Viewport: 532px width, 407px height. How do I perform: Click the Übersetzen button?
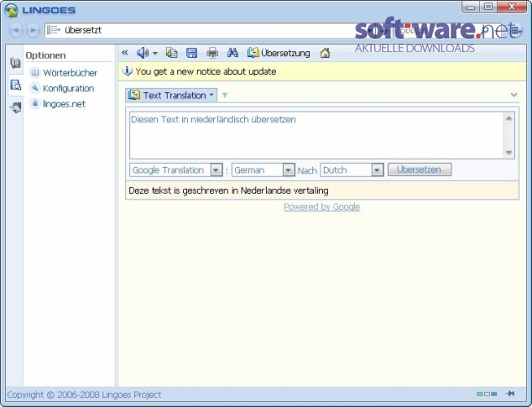point(420,169)
